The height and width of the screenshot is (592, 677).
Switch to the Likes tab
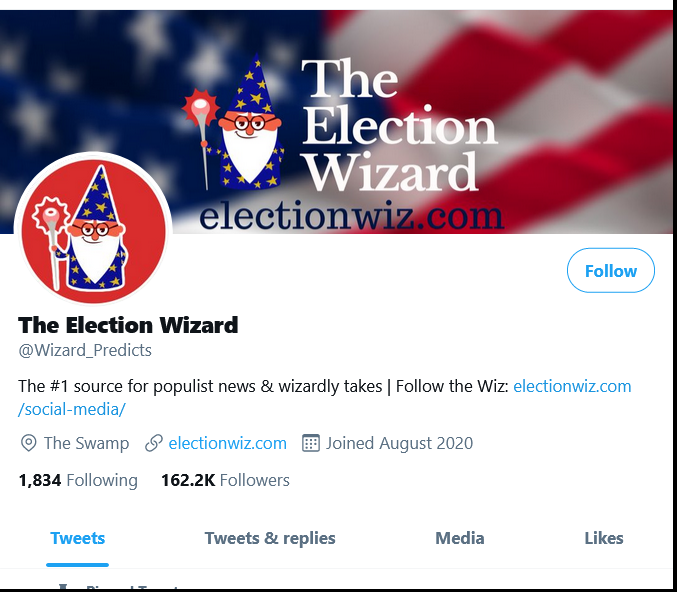[x=604, y=538]
